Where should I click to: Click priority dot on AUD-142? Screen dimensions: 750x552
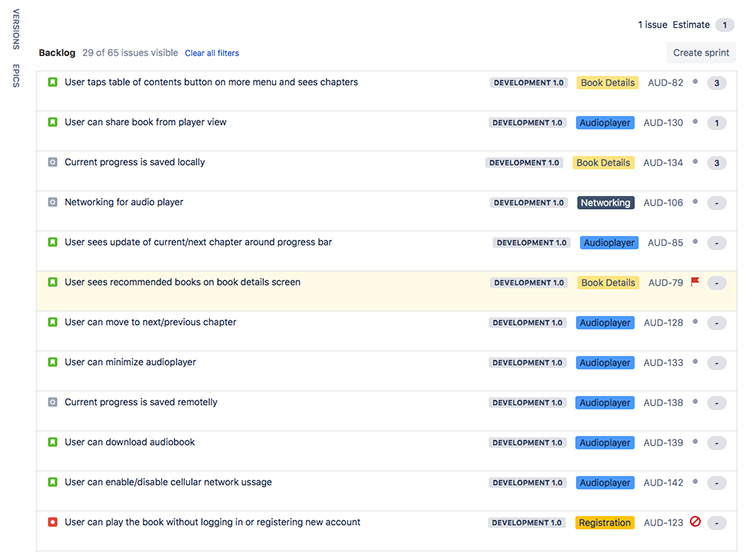pos(695,482)
